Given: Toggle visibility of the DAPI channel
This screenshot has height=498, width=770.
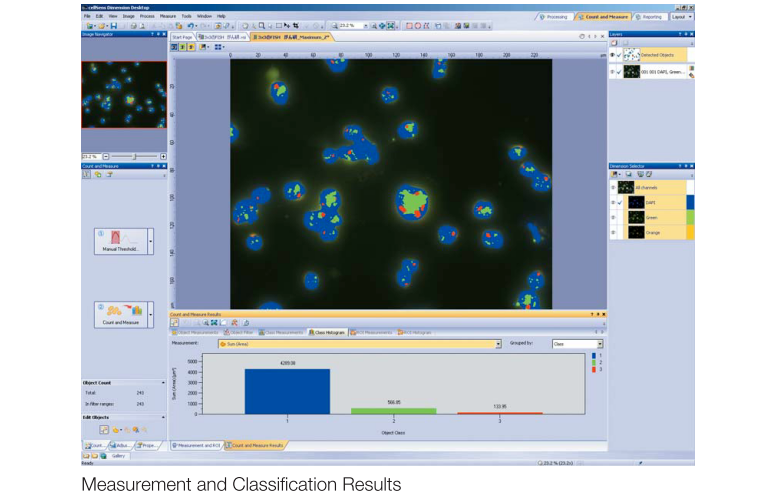Looking at the screenshot, I should click(613, 202).
